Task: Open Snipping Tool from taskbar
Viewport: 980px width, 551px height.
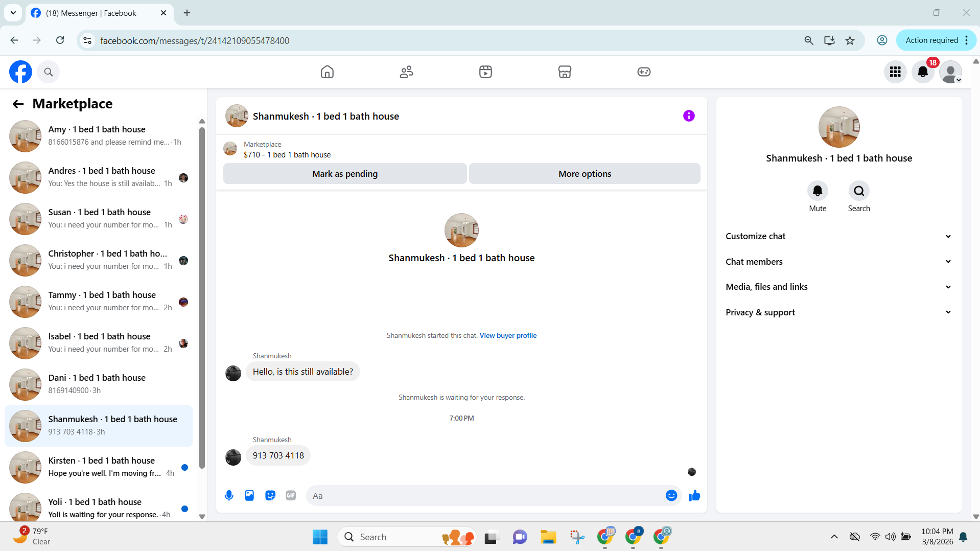Action: click(x=577, y=537)
